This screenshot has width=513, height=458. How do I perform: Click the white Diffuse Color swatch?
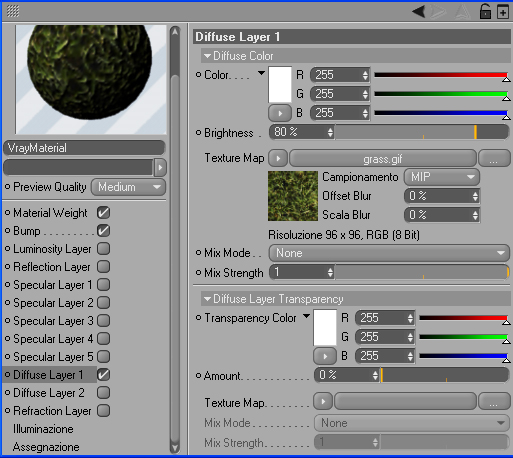coord(280,85)
